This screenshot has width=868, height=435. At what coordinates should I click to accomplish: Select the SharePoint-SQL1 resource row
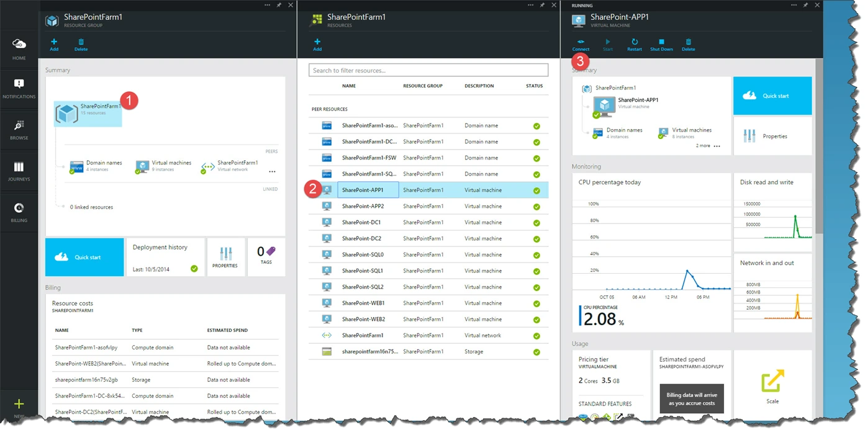[x=428, y=271]
